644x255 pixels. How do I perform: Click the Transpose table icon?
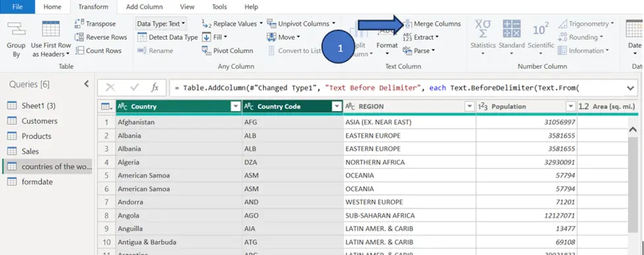[79, 24]
